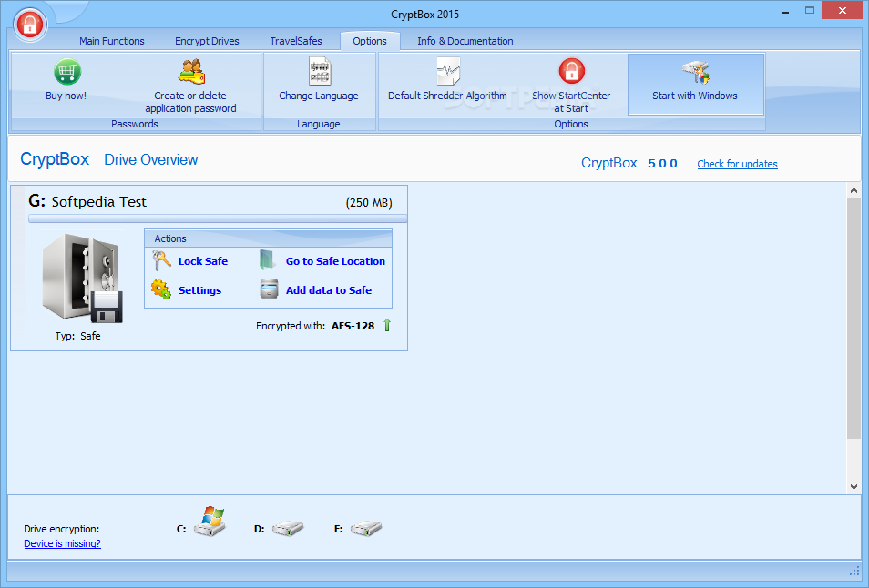This screenshot has height=588, width=869.
Task: Click the large safe image
Action: point(83,278)
